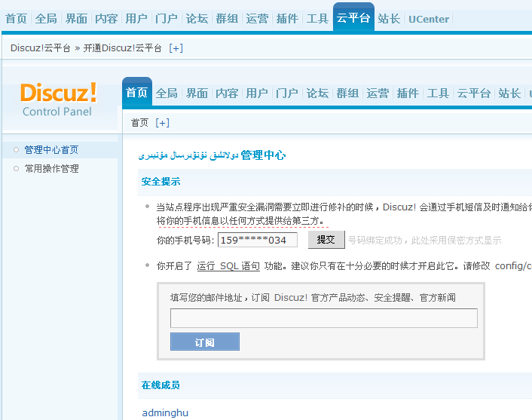
Task: Open 站长 in the upper navigation bar
Action: (389, 19)
